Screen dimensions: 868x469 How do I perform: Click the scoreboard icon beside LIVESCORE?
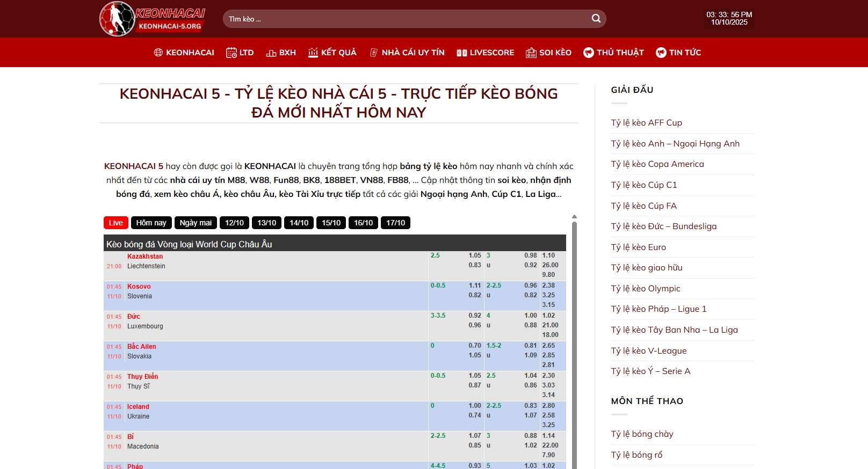[x=461, y=53]
